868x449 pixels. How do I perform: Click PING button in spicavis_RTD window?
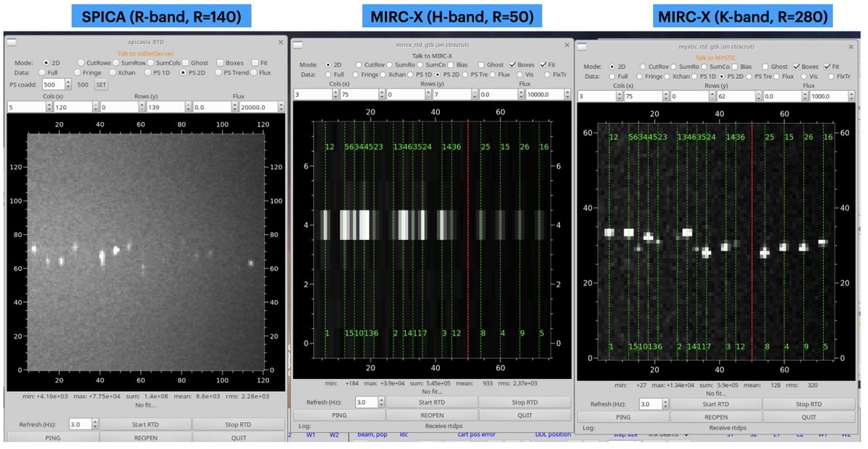53,437
